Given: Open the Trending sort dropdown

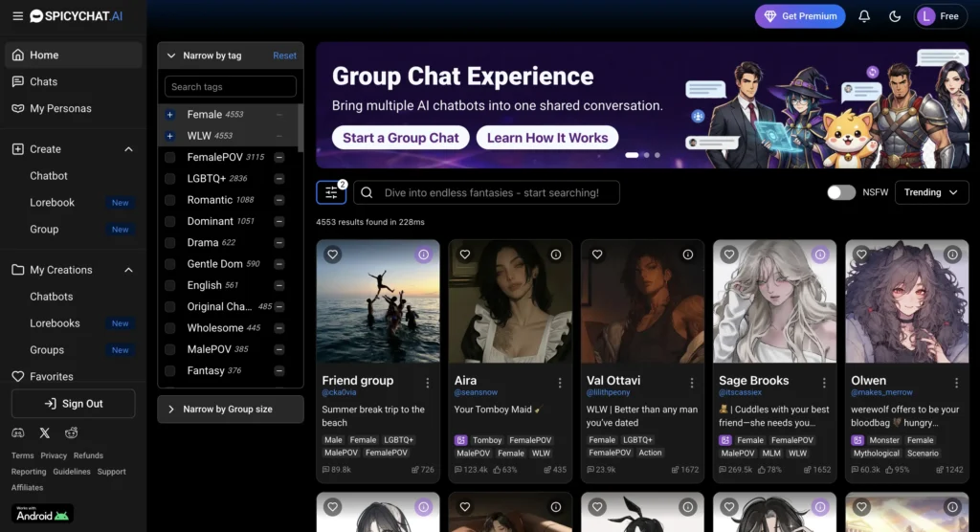Looking at the screenshot, I should click(931, 192).
